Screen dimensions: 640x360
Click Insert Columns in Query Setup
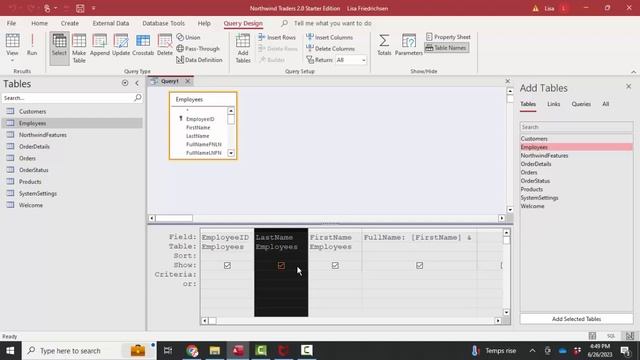point(329,37)
